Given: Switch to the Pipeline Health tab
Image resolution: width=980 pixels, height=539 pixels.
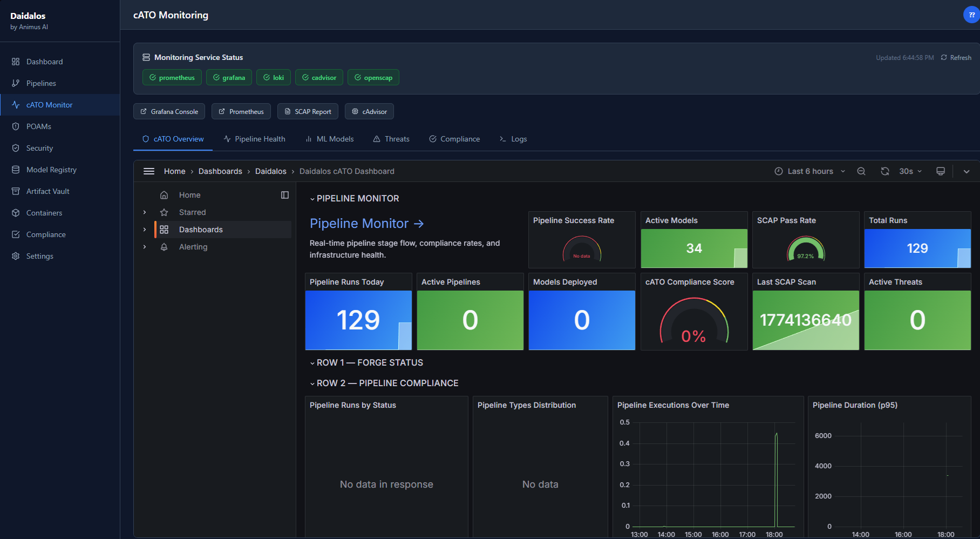Looking at the screenshot, I should 254,139.
